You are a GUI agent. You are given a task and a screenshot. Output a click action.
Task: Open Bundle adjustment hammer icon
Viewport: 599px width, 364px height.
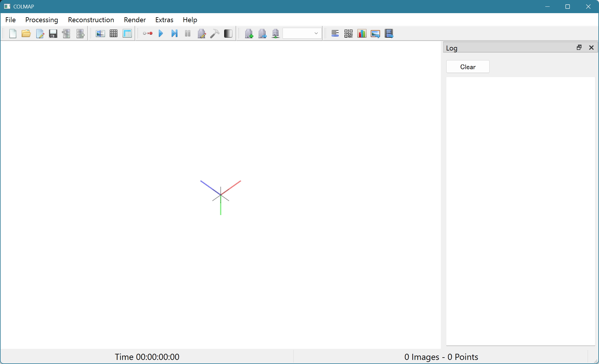point(215,34)
